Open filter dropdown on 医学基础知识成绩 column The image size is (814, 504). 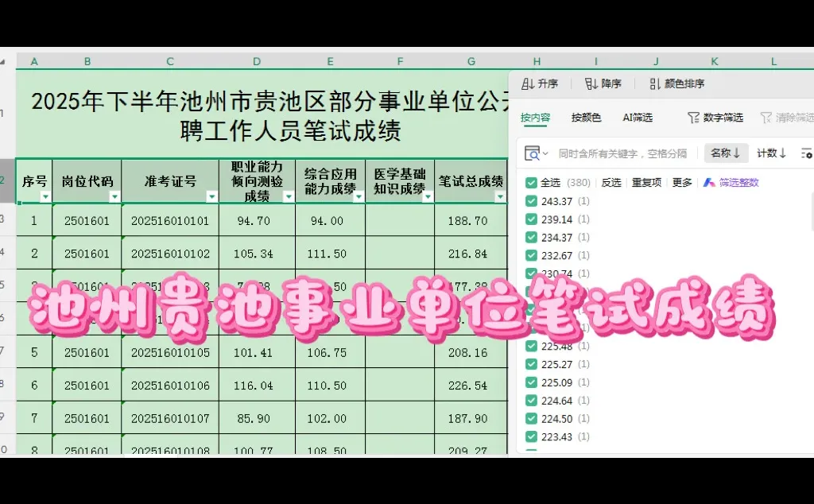pyautogui.click(x=428, y=196)
